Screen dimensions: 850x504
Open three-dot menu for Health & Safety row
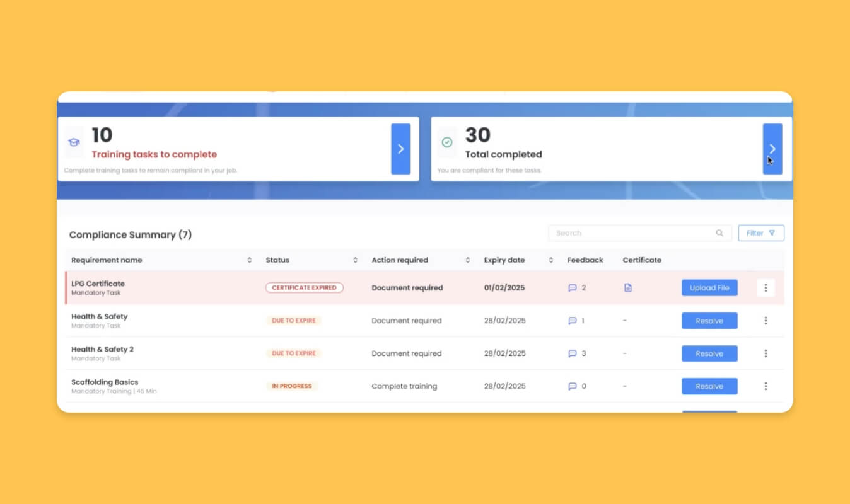[x=766, y=321]
